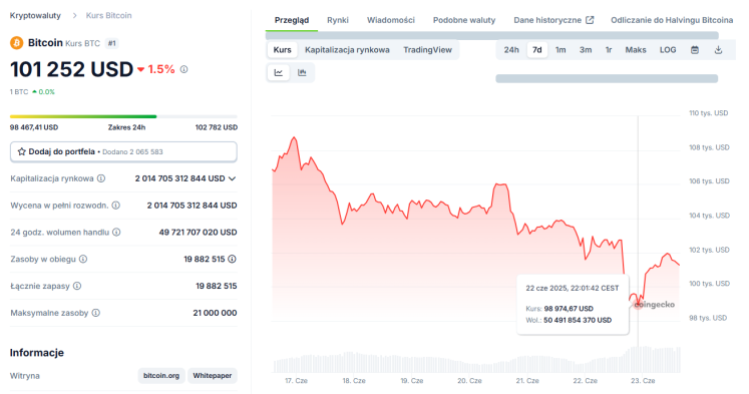Viewport: 749px width, 394px height.
Task: Set chart range to Maks
Action: 636,50
